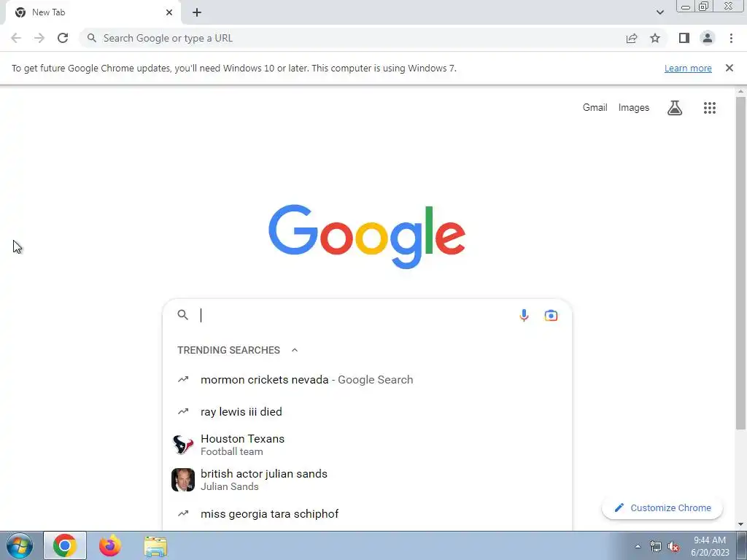Dismiss the Windows 7 update notice
The image size is (747, 560).
(729, 68)
